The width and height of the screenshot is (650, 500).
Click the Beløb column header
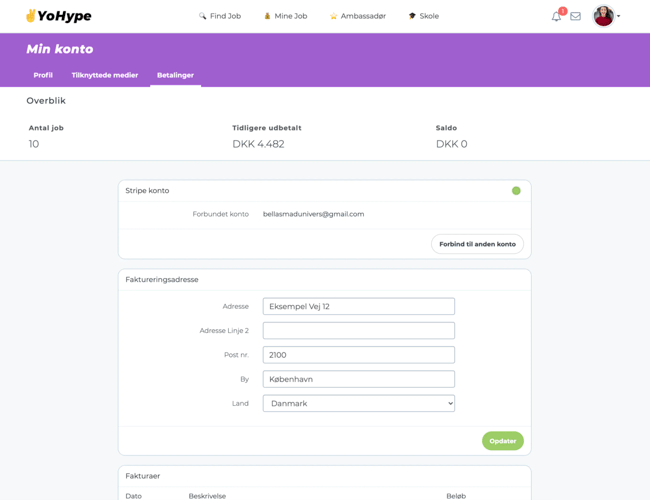456,496
